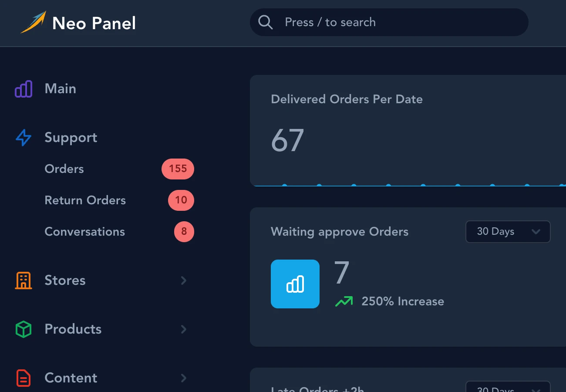Open Return Orders in the sidebar
The width and height of the screenshot is (566, 392).
(x=85, y=200)
